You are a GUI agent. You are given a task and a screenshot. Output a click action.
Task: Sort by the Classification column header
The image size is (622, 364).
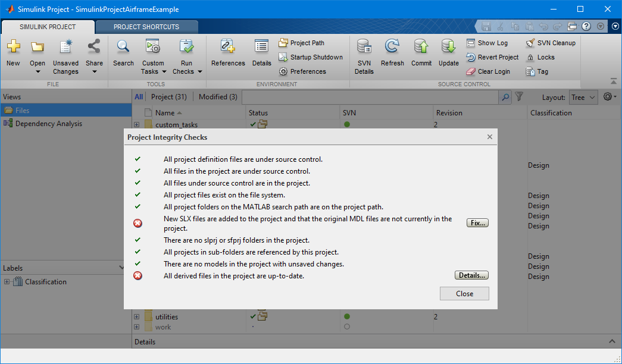574,113
